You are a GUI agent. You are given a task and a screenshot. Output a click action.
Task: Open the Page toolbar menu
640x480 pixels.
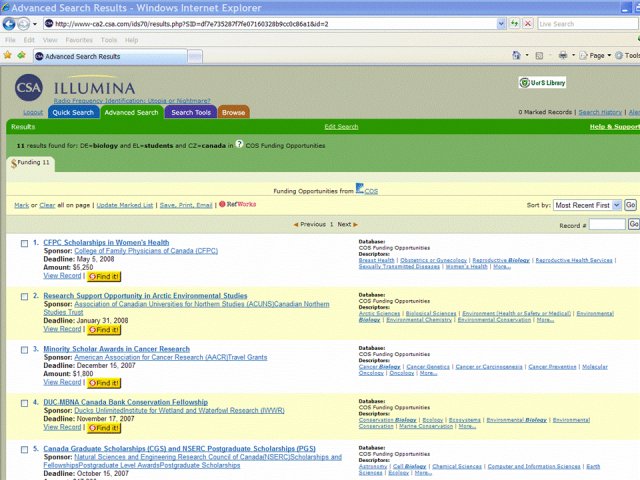(x=595, y=56)
